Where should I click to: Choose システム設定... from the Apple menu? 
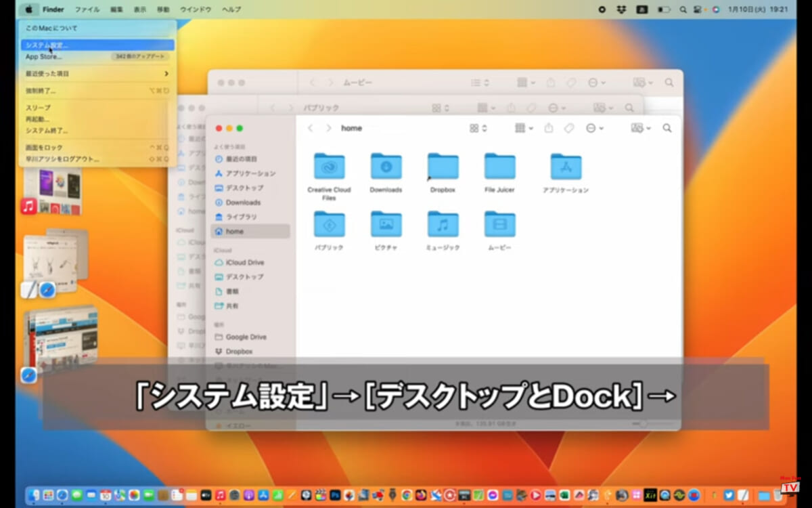click(x=97, y=45)
